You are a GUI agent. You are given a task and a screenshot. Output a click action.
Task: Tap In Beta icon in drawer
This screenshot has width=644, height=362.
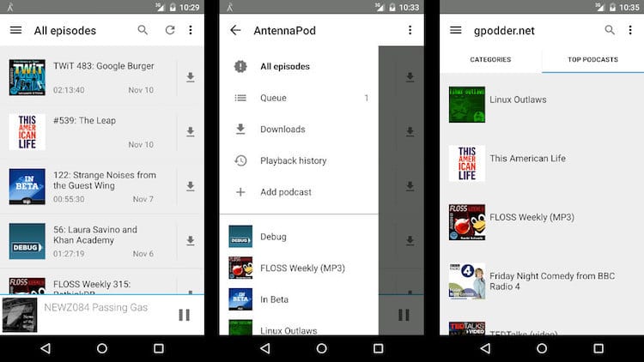click(x=240, y=299)
